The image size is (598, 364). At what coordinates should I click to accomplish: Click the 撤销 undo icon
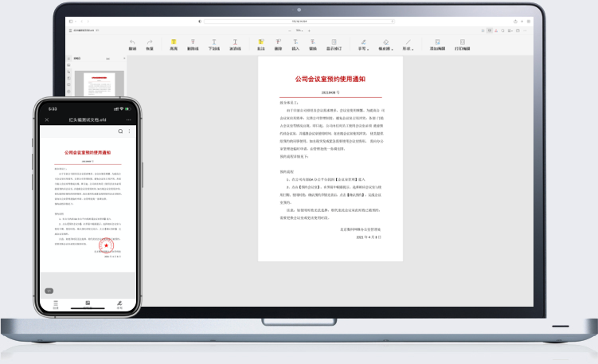tap(132, 43)
